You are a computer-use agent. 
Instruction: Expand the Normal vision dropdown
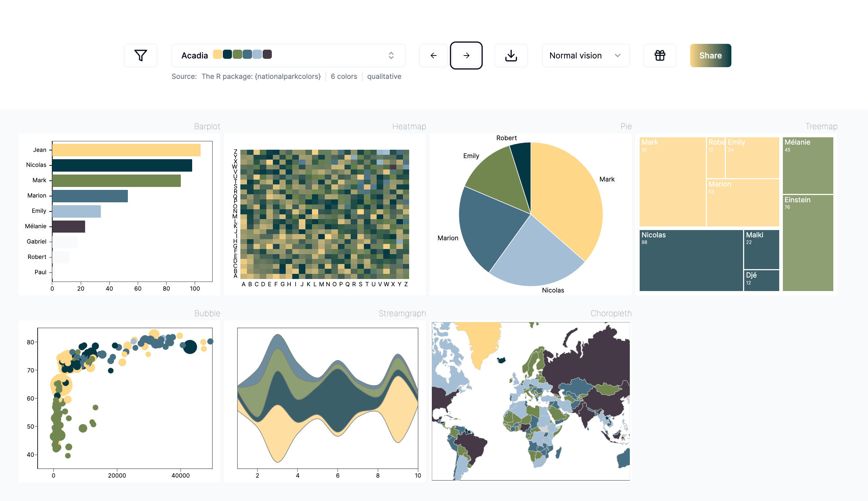point(585,56)
